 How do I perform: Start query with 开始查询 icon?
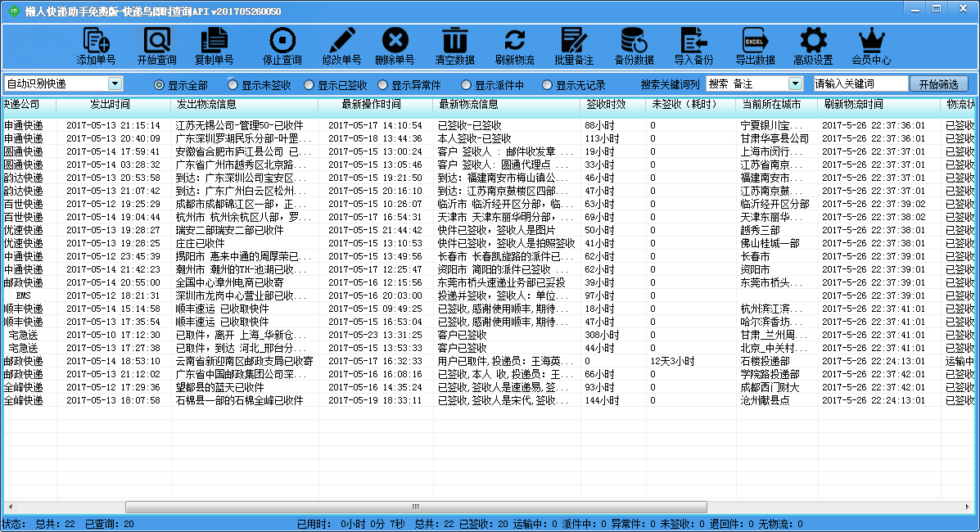coord(157,47)
